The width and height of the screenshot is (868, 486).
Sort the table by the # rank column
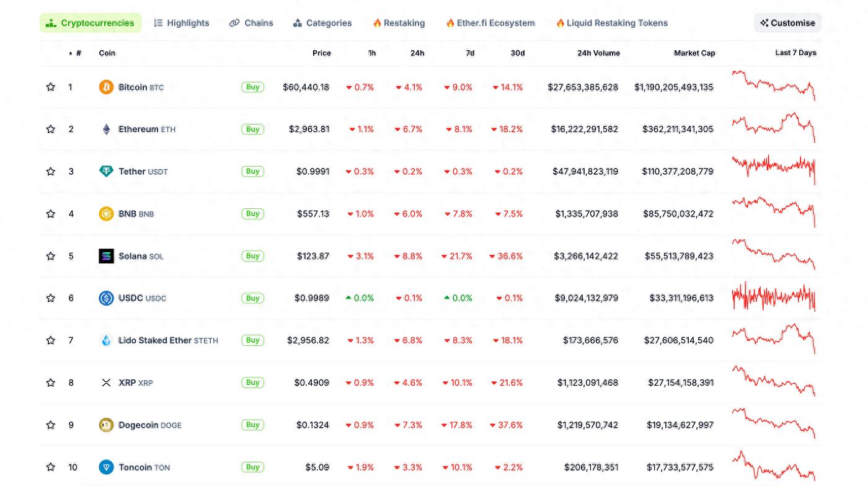click(x=77, y=53)
